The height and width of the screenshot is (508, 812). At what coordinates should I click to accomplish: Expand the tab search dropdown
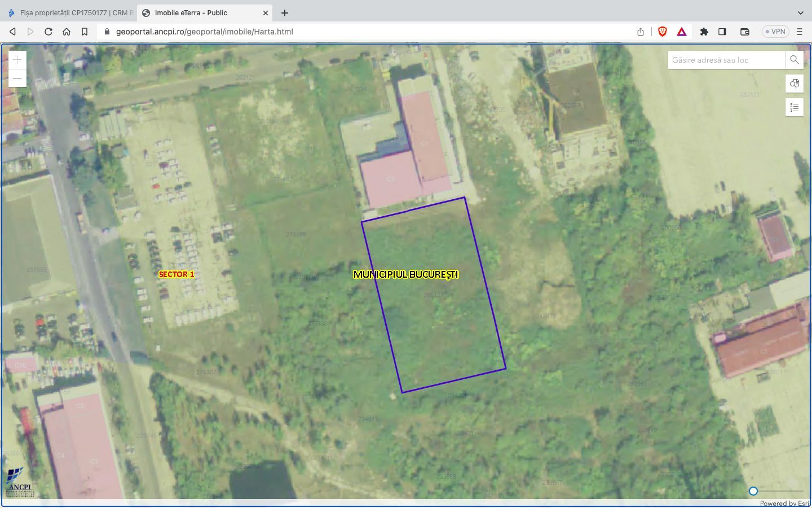coord(800,12)
